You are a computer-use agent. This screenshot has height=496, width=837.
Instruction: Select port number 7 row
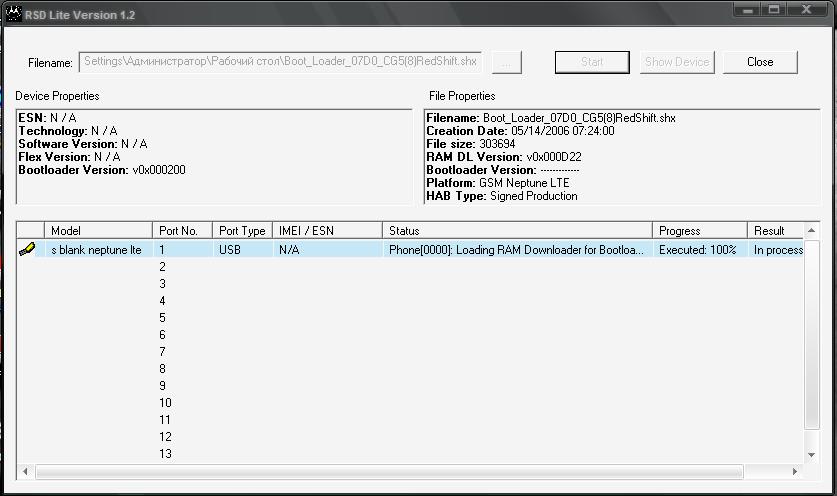tap(162, 352)
